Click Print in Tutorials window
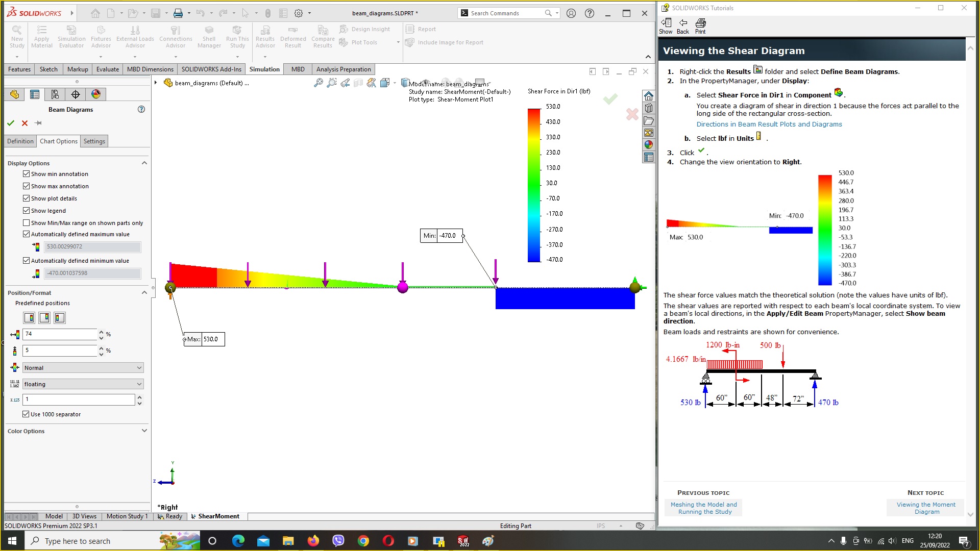 [x=700, y=26]
